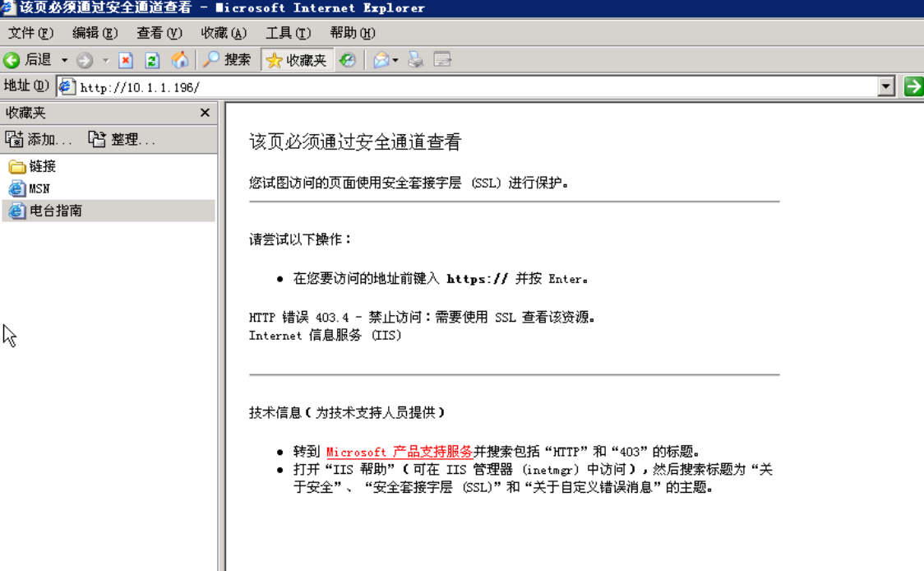This screenshot has height=571, width=924.
Task: Open the 编辑(E) menu
Action: click(x=95, y=33)
